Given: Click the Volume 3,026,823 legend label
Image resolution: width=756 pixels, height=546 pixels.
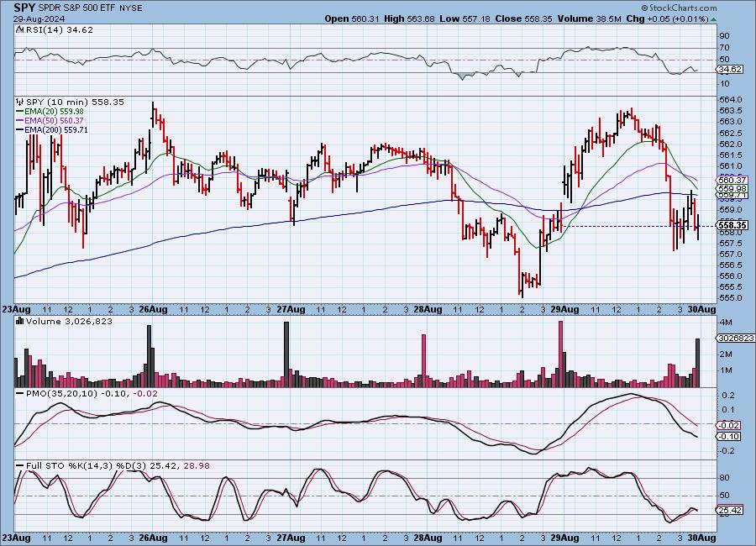Looking at the screenshot, I should 69,321.
